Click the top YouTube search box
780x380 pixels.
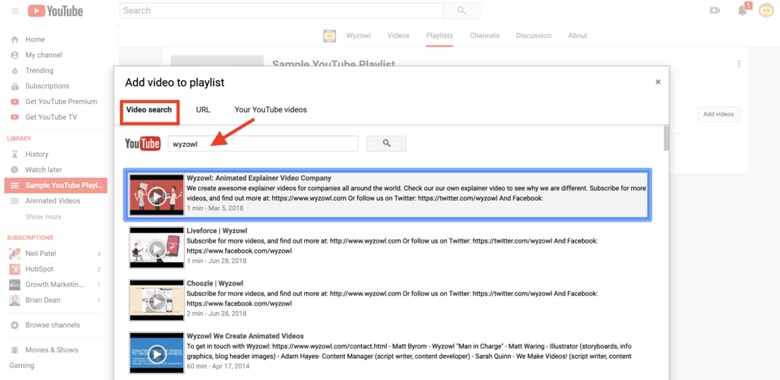pos(282,10)
